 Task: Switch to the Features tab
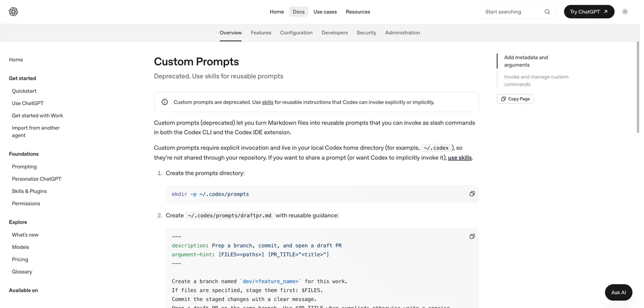261,33
